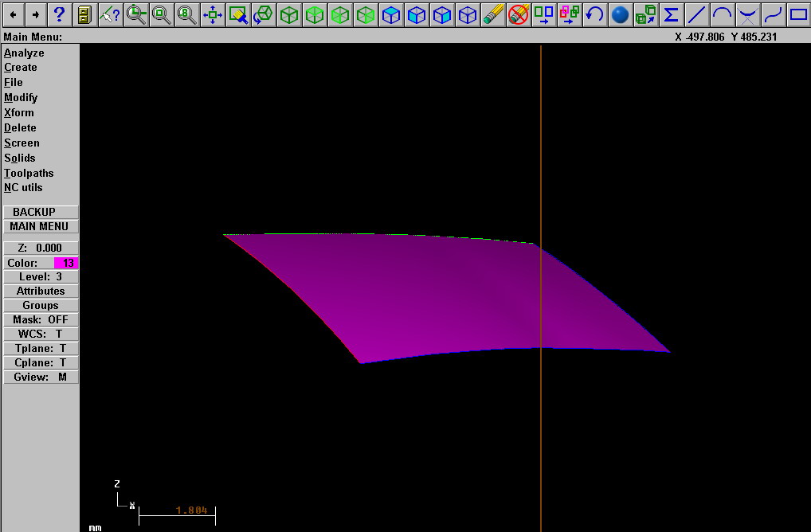Screen dimensions: 811x532
Task: Open the Xform menu
Action: pyautogui.click(x=19, y=112)
